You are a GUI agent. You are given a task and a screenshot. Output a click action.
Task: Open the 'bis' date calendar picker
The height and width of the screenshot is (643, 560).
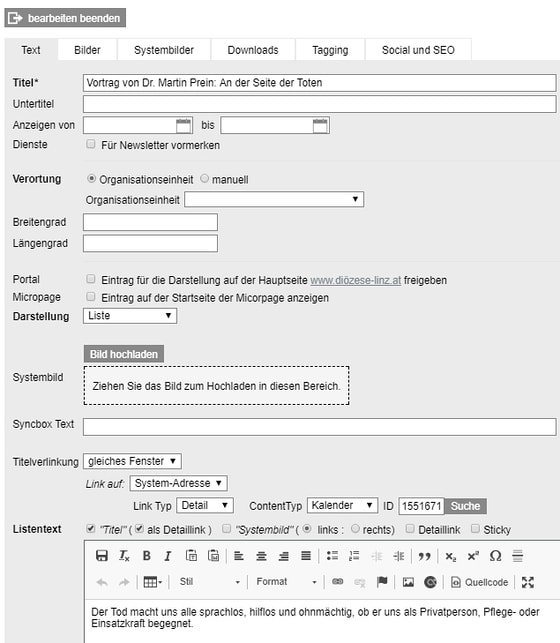320,125
